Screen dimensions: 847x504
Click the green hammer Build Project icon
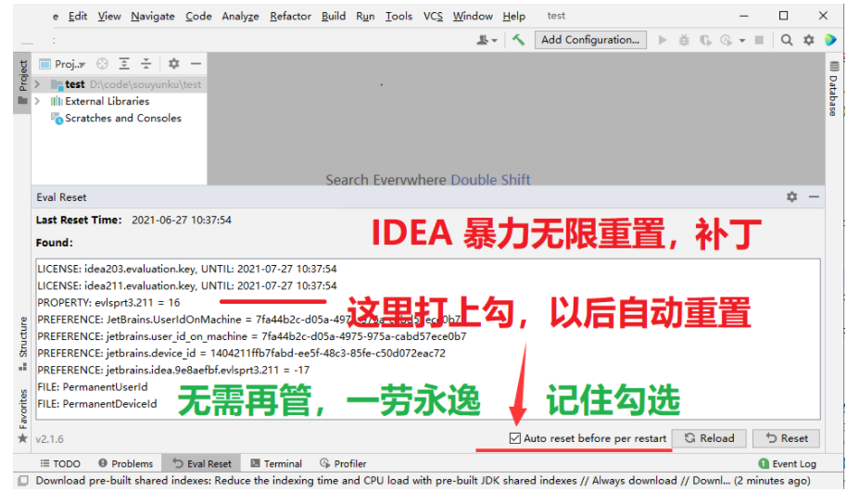pyautogui.click(x=518, y=40)
